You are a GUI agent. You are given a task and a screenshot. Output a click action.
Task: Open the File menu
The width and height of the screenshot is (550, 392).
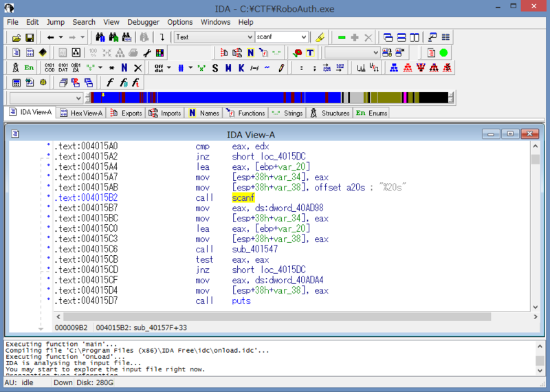point(12,22)
